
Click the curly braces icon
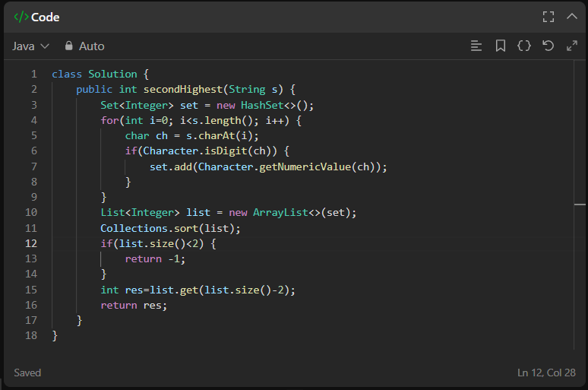pos(524,46)
